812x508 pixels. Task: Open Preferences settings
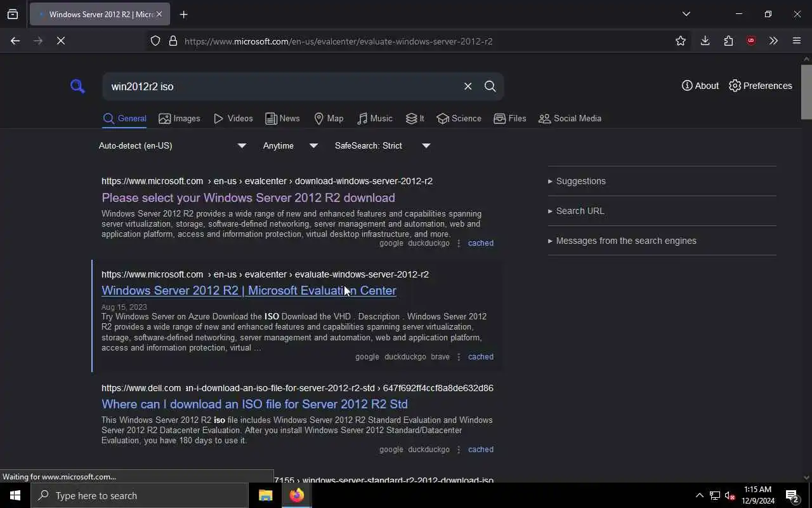[761, 86]
